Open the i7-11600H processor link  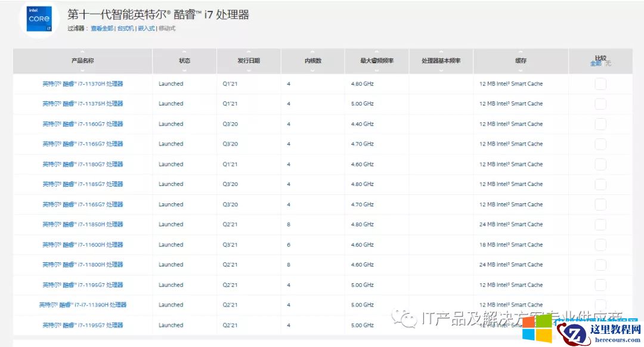click(x=82, y=244)
